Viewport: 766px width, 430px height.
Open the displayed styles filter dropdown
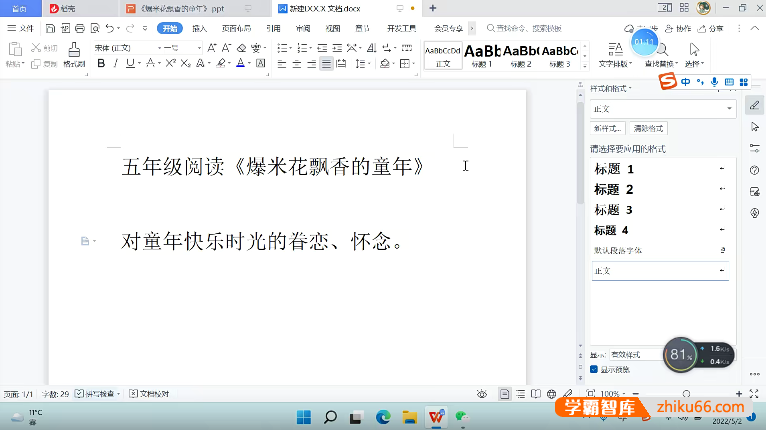(x=635, y=355)
